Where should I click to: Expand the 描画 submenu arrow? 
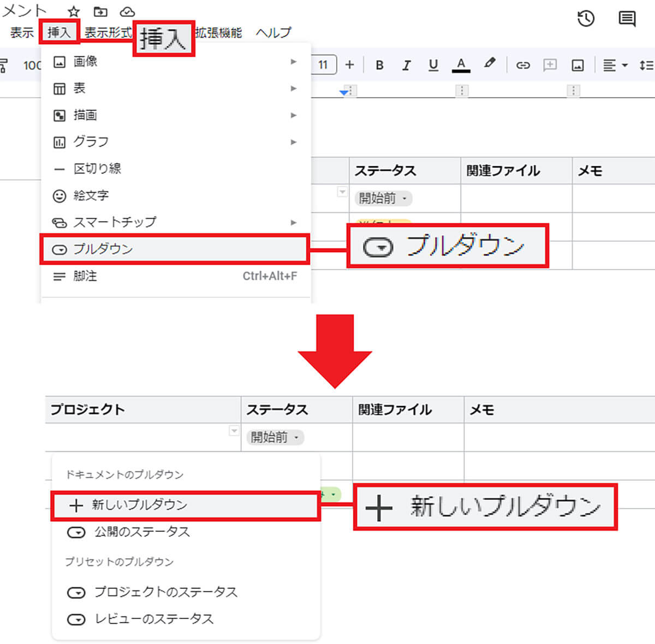(294, 115)
